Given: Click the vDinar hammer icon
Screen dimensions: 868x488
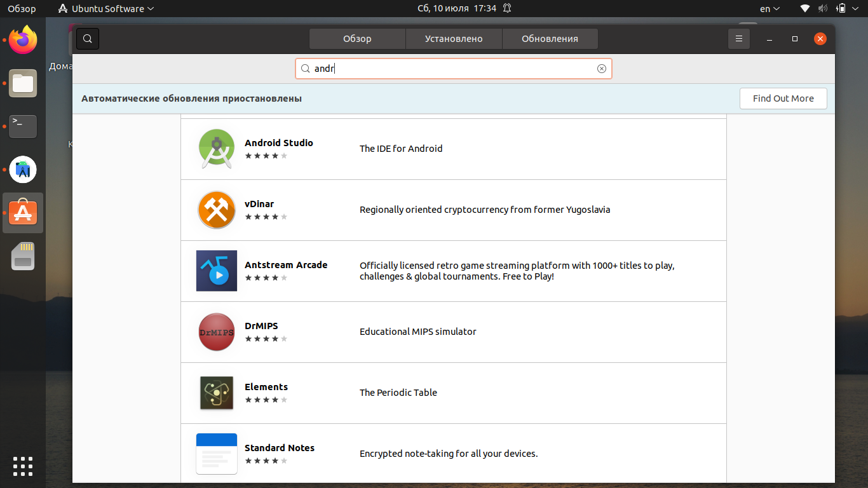Looking at the screenshot, I should 217,210.
